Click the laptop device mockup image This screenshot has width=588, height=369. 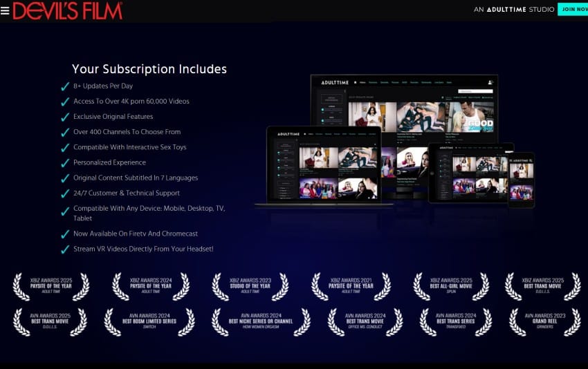(x=324, y=167)
